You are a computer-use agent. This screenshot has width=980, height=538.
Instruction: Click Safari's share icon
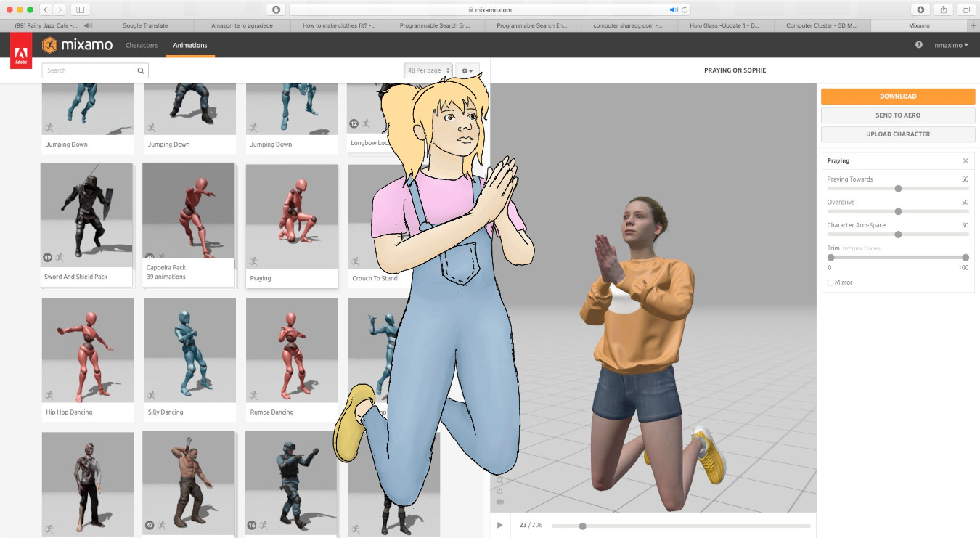944,9
